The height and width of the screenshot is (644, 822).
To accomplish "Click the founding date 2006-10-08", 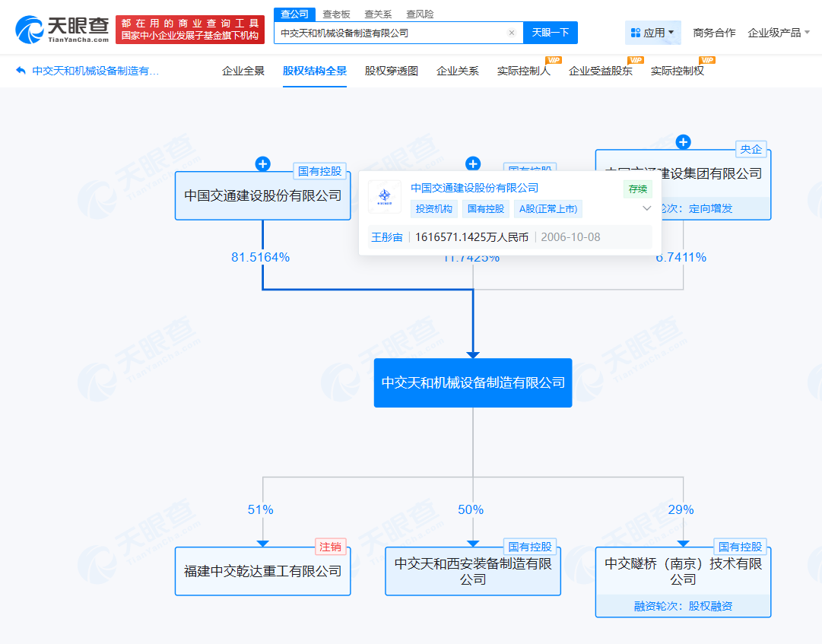I will click(x=570, y=237).
